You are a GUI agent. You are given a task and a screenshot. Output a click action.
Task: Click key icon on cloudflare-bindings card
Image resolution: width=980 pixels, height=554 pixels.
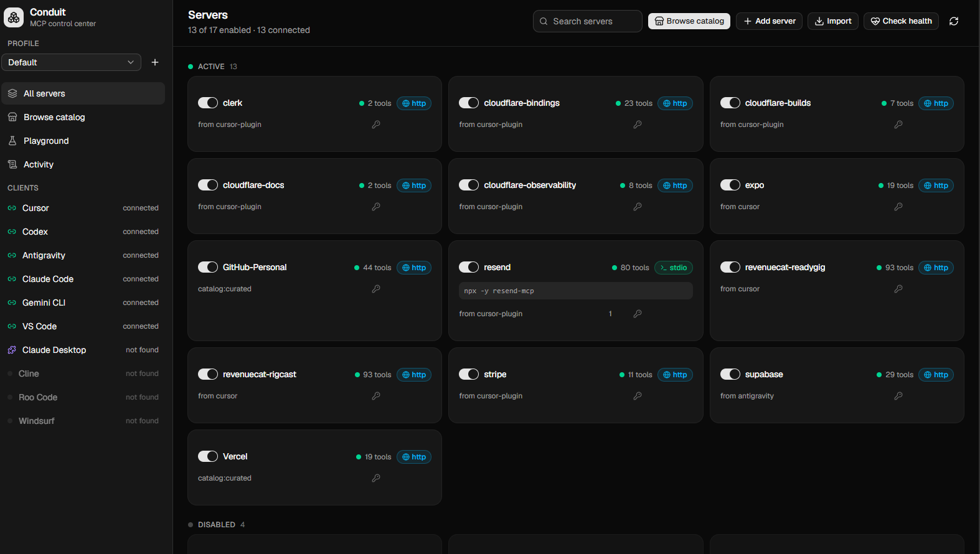(x=638, y=124)
